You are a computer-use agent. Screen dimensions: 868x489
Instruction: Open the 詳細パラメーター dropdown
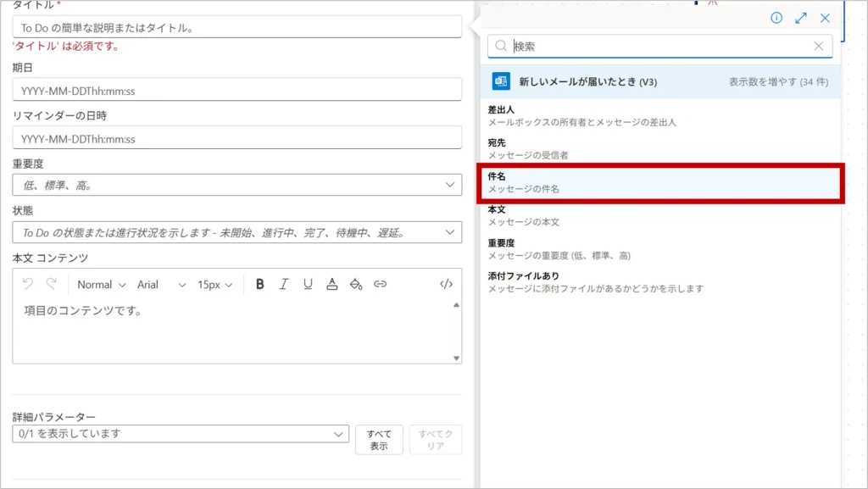click(181, 434)
